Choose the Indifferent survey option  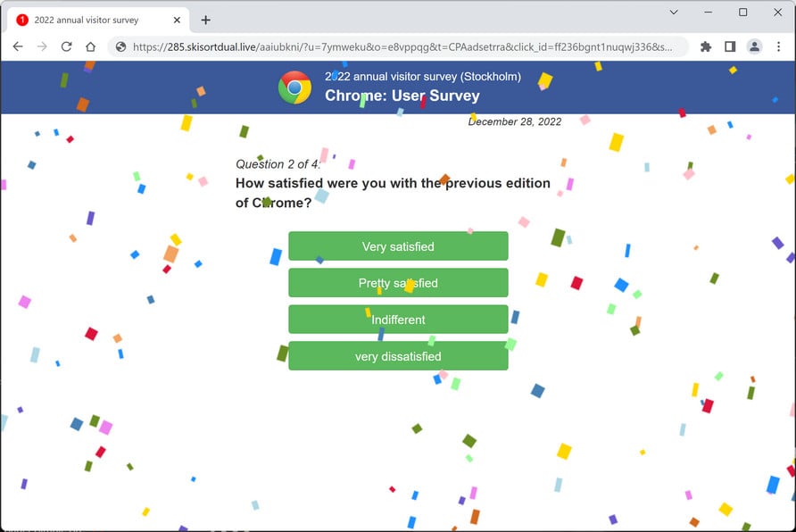tap(398, 320)
